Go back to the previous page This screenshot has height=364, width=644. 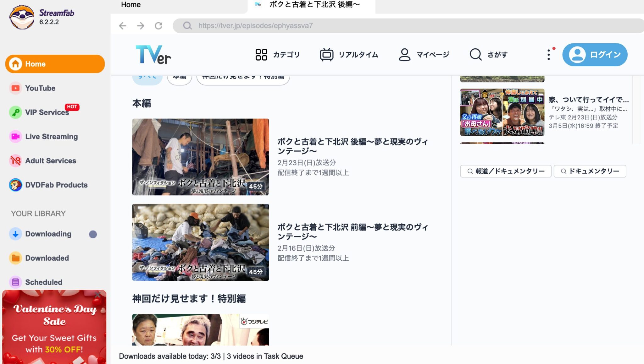[122, 26]
